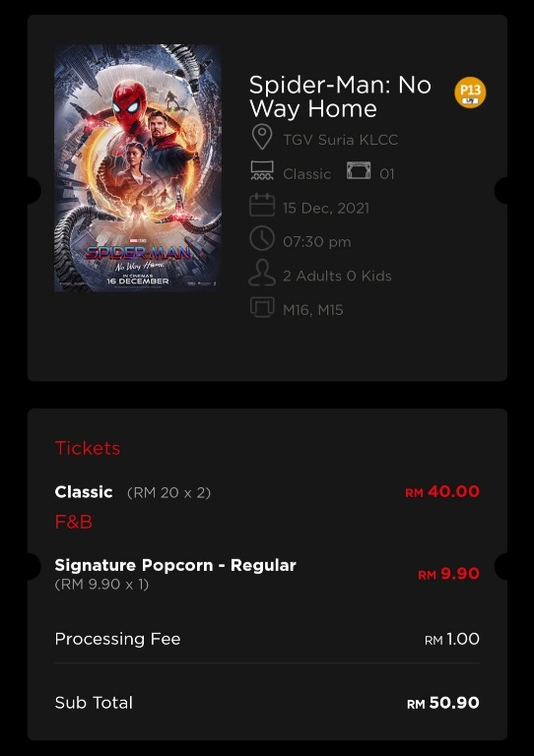Click the RM 9.90 popcorn price
The width and height of the screenshot is (534, 756).
pyautogui.click(x=448, y=574)
